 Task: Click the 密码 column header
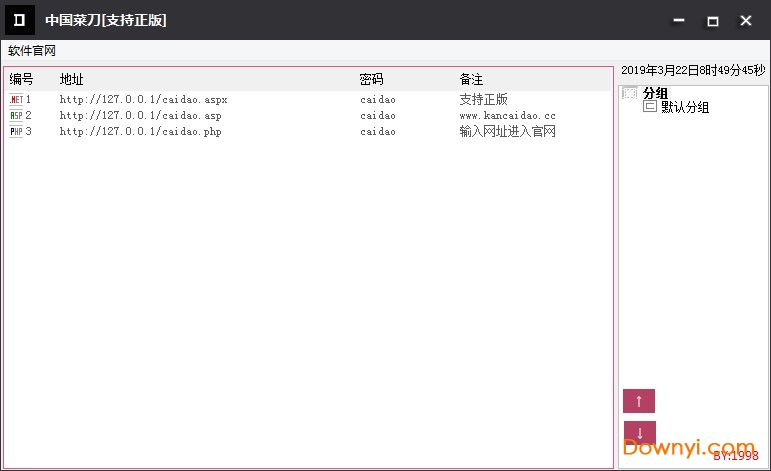click(x=371, y=79)
